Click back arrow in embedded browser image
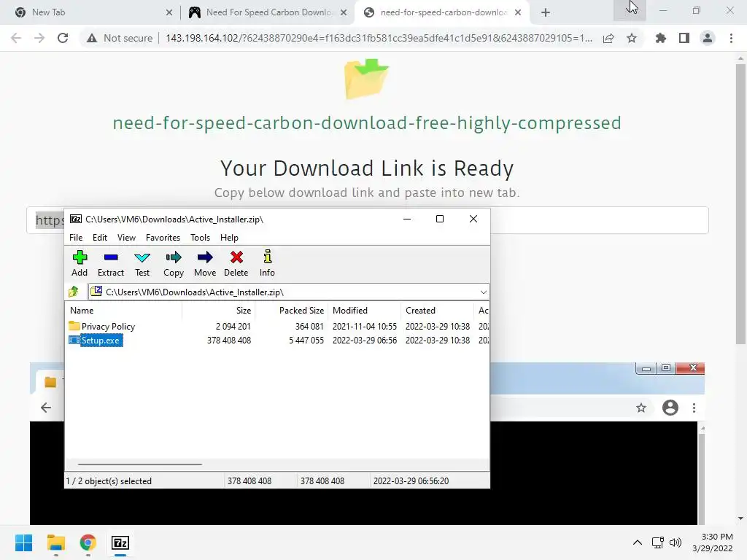Image resolution: width=747 pixels, height=560 pixels. 46,408
